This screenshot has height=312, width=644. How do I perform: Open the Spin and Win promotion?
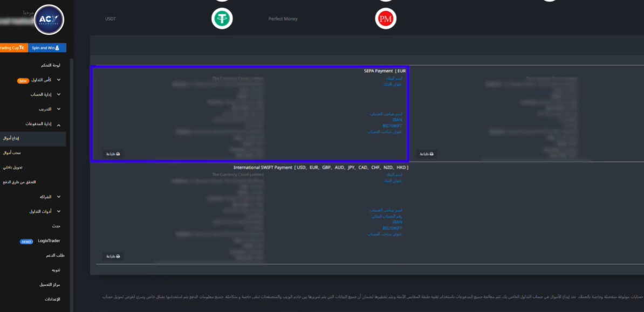(x=47, y=48)
